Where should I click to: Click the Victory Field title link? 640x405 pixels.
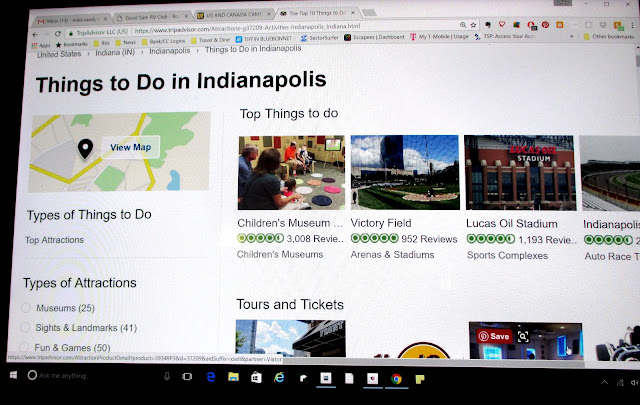coord(381,223)
